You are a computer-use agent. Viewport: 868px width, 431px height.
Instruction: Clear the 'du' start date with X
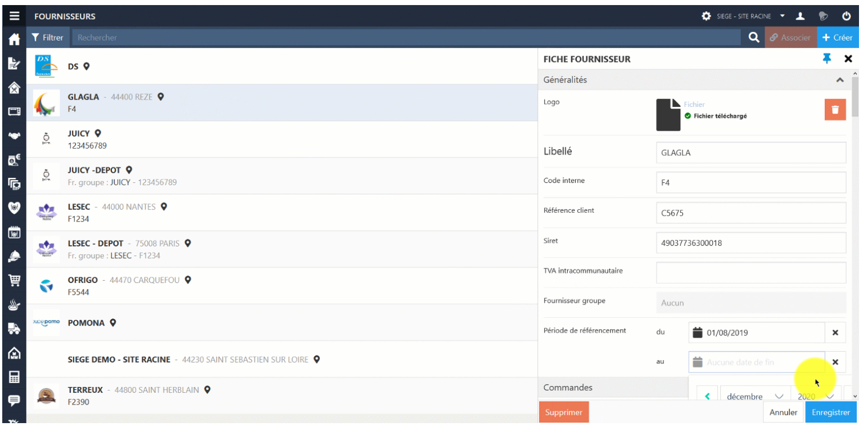pyautogui.click(x=835, y=333)
